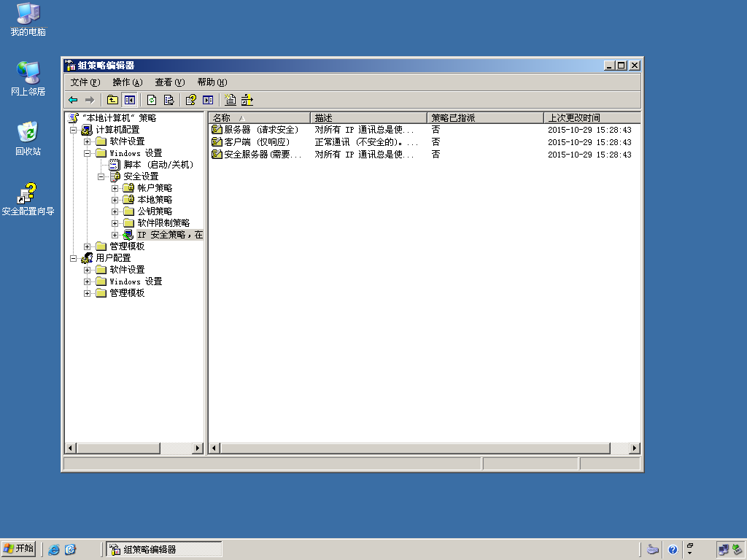This screenshot has width=747, height=560.
Task: Expand the 帐户策略 tree node
Action: click(x=115, y=188)
